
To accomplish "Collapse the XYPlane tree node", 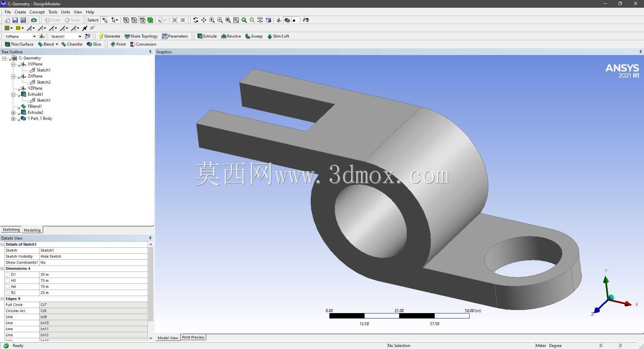I will click(x=13, y=64).
